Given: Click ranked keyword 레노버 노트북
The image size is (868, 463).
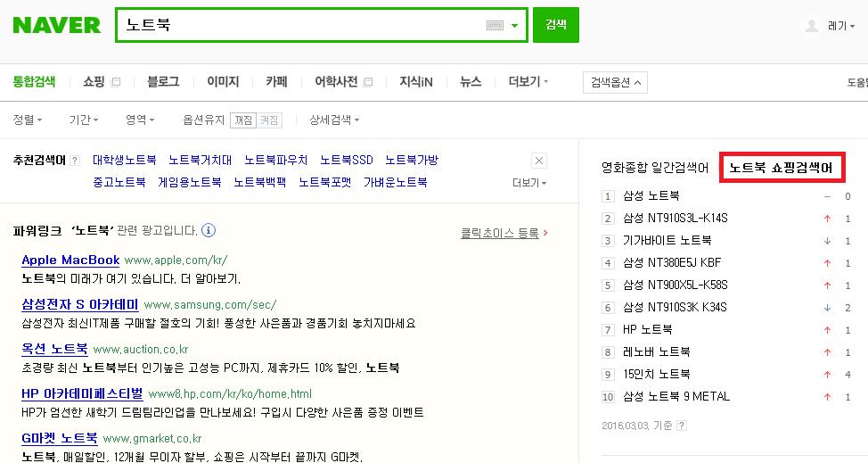Looking at the screenshot, I should [x=656, y=351].
